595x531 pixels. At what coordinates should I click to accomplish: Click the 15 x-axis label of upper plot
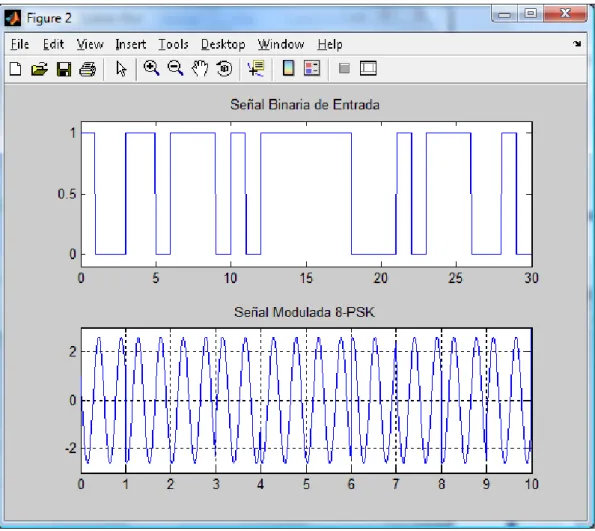coord(306,278)
